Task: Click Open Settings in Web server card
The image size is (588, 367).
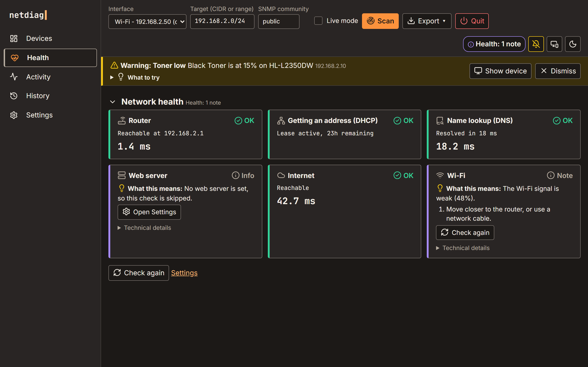Action: point(149,212)
